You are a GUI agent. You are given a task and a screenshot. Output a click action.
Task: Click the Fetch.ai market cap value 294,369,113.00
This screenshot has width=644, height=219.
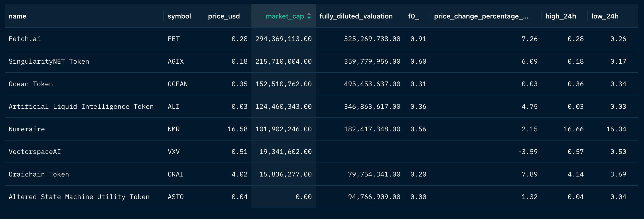283,39
